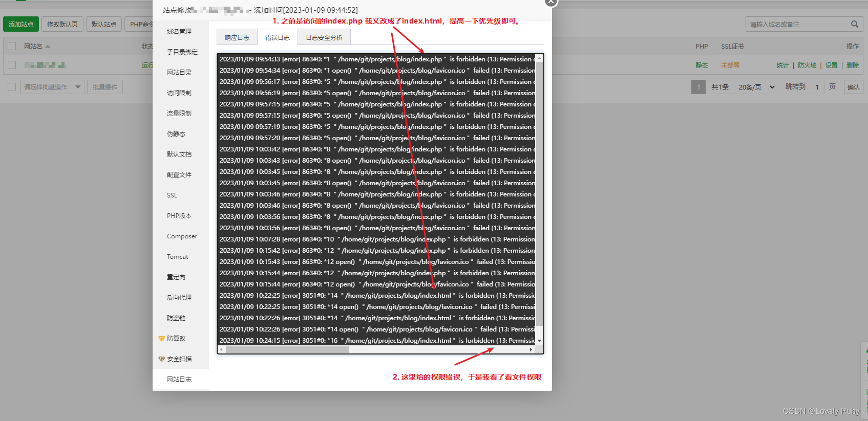Open 网站日志 in the sidebar
Viewport: 868px width, 421px height.
point(179,380)
